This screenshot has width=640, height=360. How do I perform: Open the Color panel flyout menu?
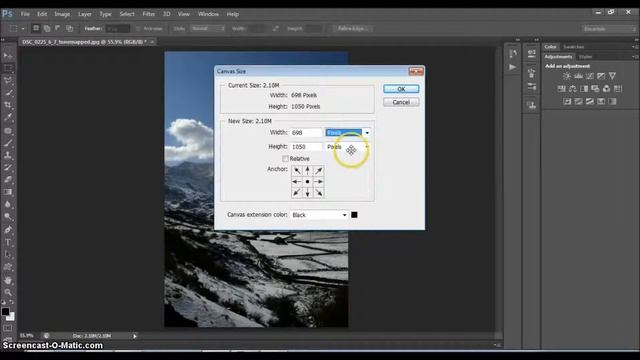pyautogui.click(x=634, y=47)
